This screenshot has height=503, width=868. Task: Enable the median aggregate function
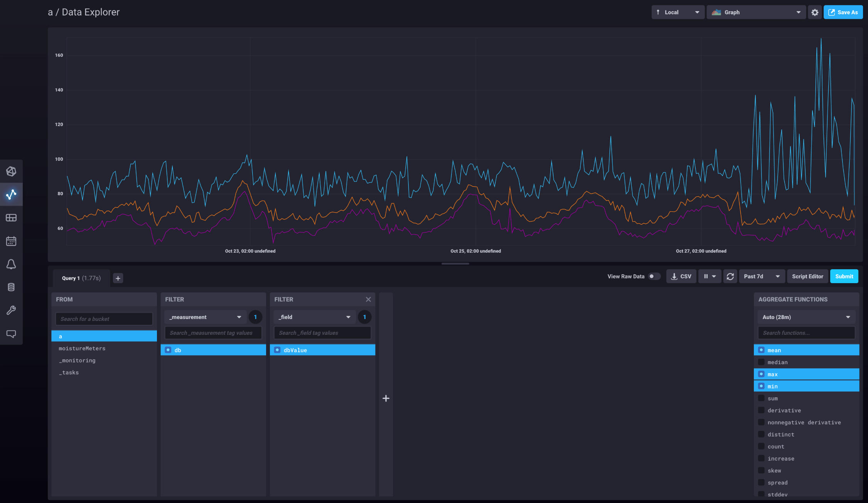(x=777, y=362)
